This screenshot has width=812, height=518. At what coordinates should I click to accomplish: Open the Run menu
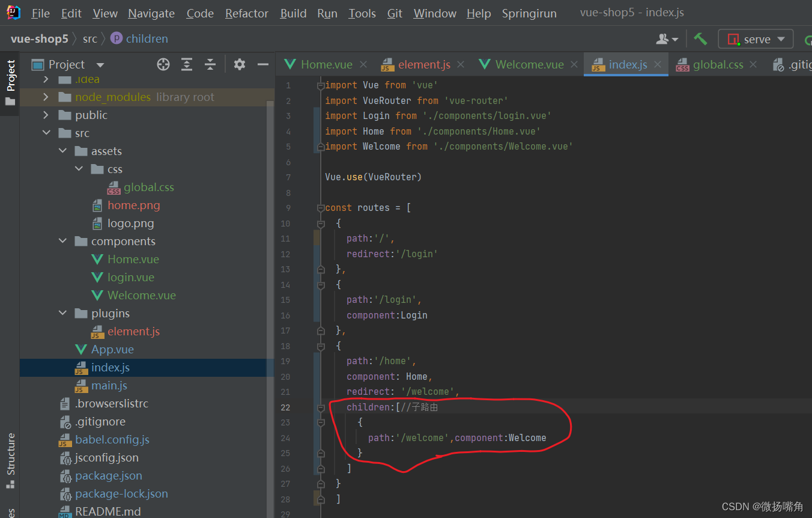[x=327, y=13]
